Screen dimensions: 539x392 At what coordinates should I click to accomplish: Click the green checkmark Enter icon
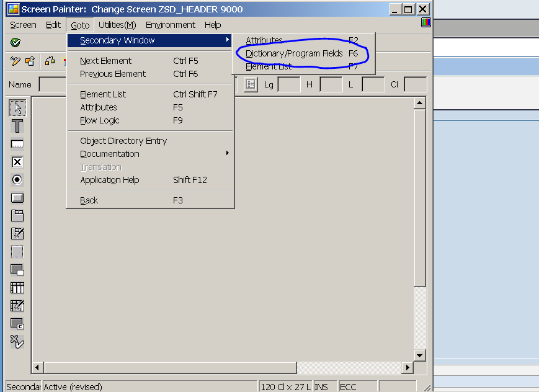[15, 42]
